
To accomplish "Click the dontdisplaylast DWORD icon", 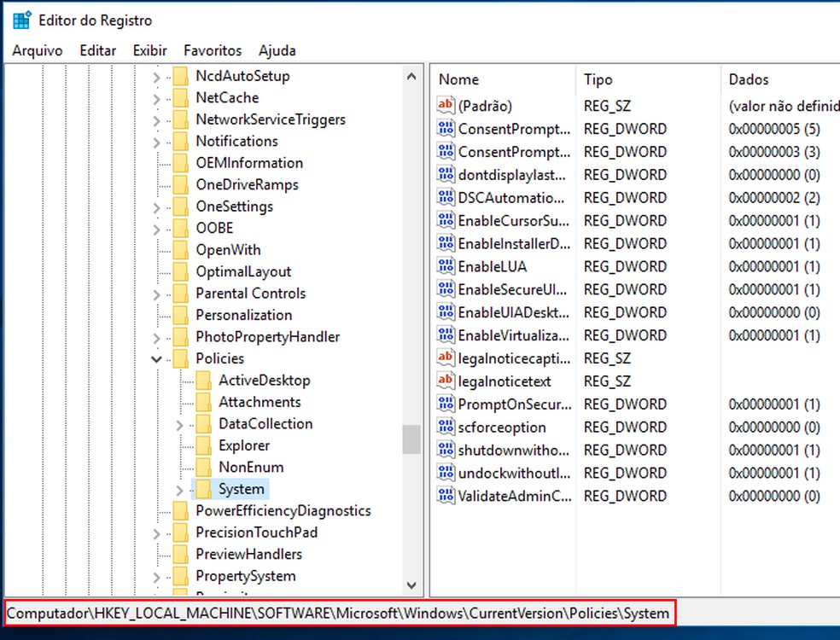I will (x=446, y=174).
